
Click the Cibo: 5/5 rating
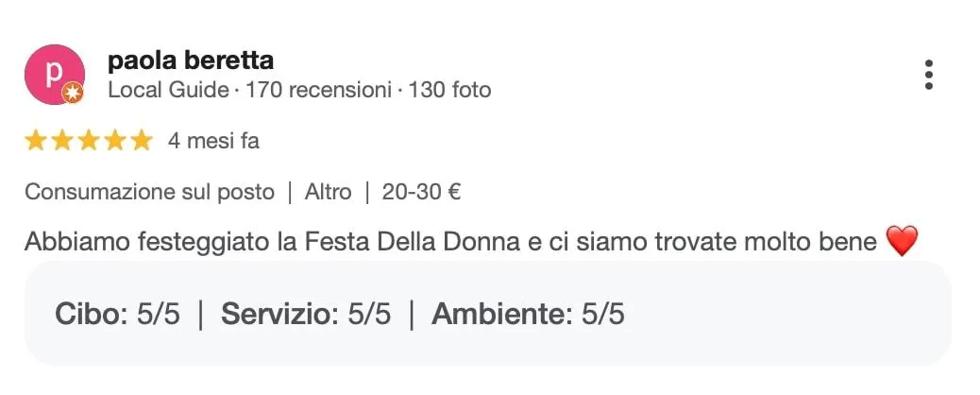(117, 314)
